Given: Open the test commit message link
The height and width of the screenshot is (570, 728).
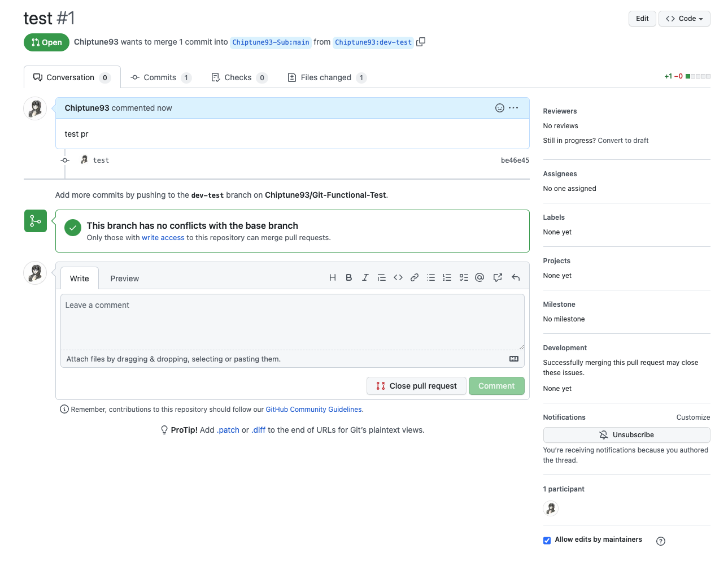Looking at the screenshot, I should 101,160.
